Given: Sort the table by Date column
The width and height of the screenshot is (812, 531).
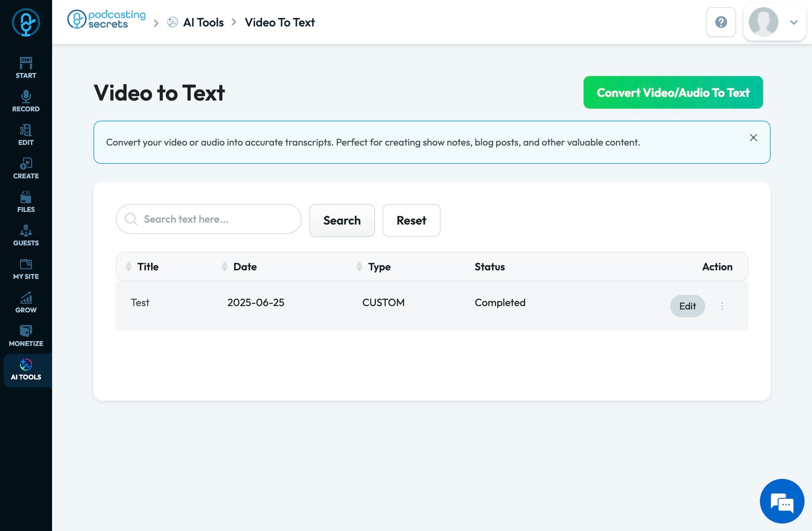Looking at the screenshot, I should (x=244, y=267).
